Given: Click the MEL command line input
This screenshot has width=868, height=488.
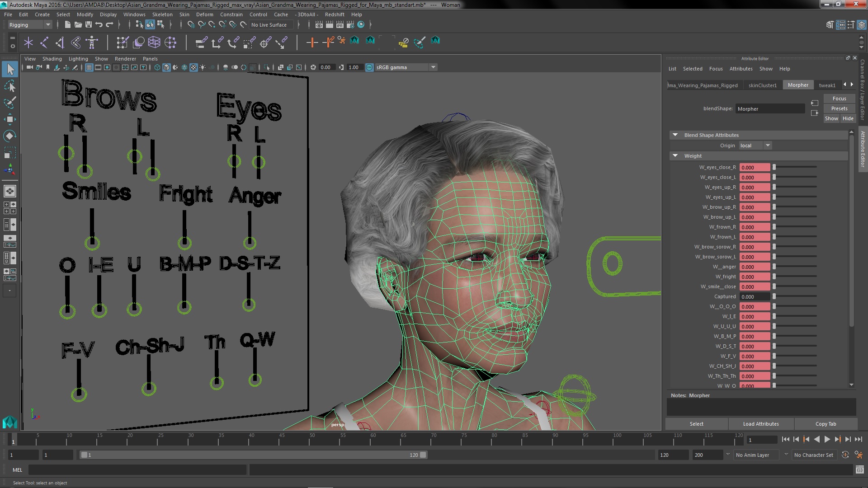Looking at the screenshot, I should [137, 470].
